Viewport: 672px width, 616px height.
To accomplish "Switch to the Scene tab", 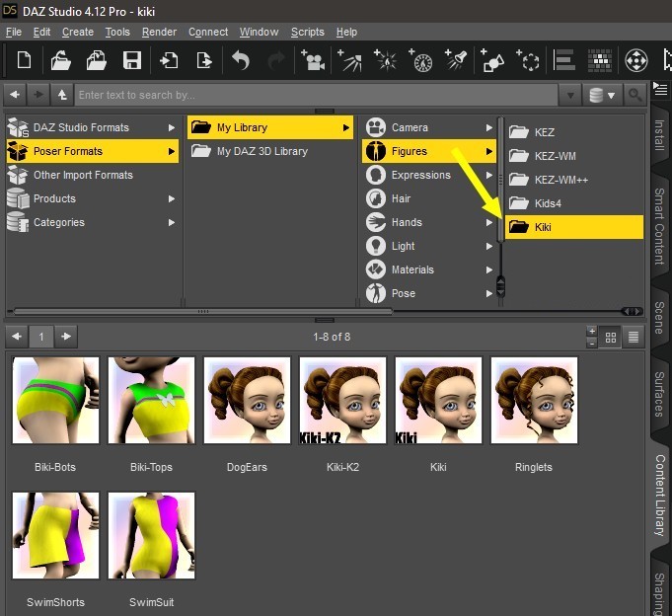I will [x=659, y=317].
